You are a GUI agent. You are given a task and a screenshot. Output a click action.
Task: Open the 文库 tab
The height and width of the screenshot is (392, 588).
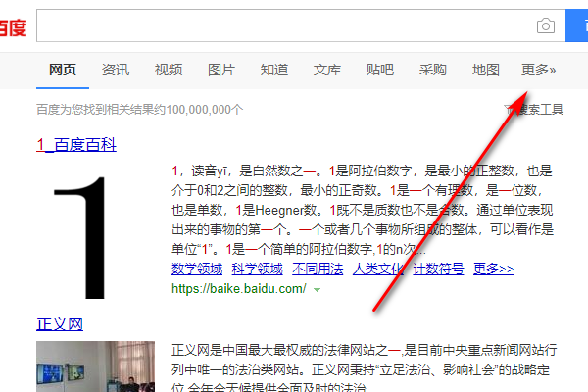[327, 70]
